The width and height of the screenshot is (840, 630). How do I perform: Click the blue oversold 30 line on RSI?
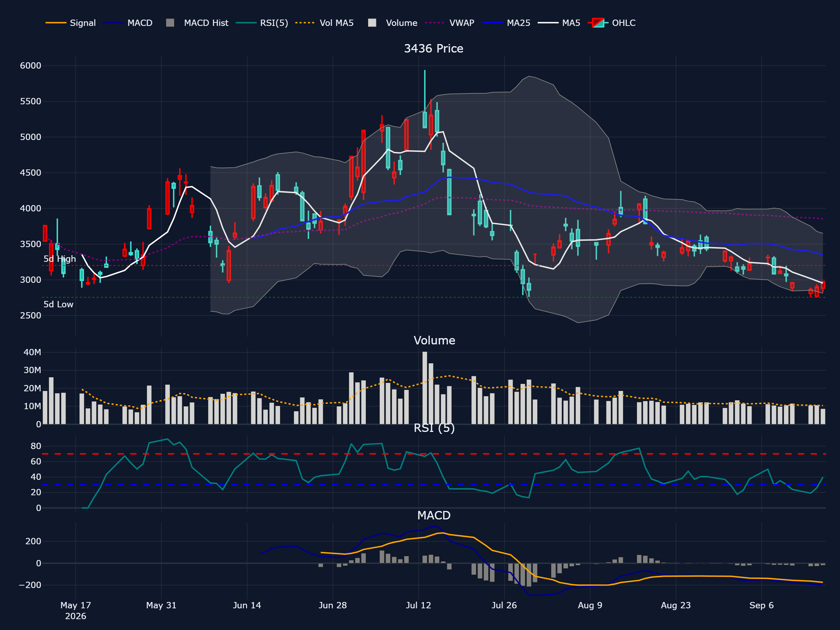pos(434,485)
